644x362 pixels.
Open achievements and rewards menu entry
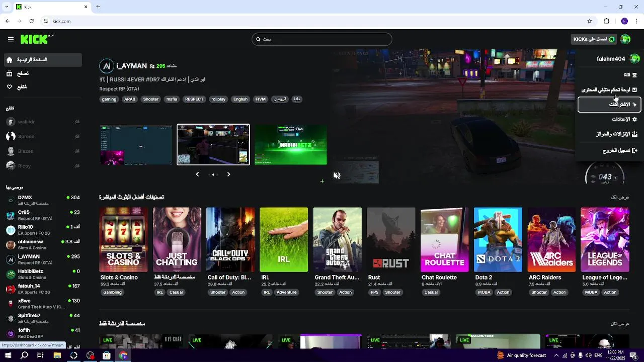coord(609,134)
